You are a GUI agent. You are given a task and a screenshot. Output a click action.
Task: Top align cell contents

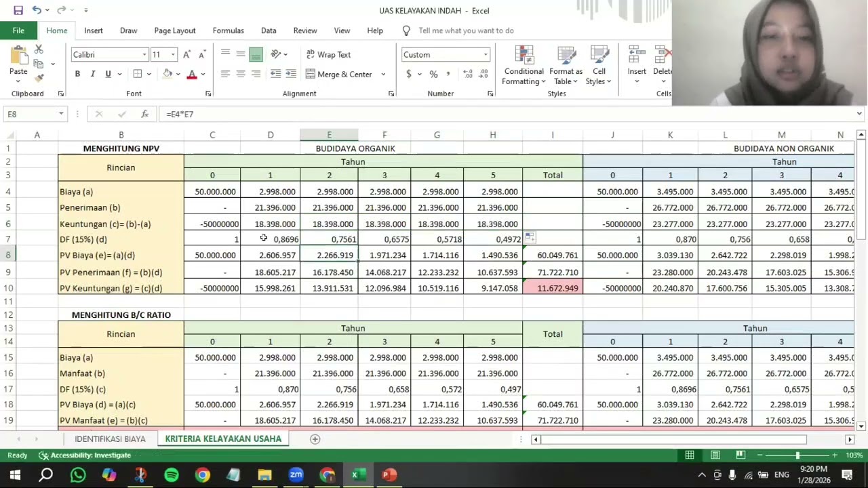[x=225, y=54]
